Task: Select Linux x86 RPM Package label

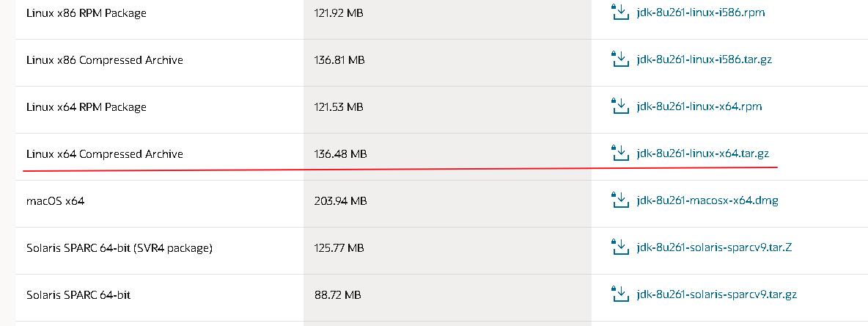Action: (x=86, y=12)
